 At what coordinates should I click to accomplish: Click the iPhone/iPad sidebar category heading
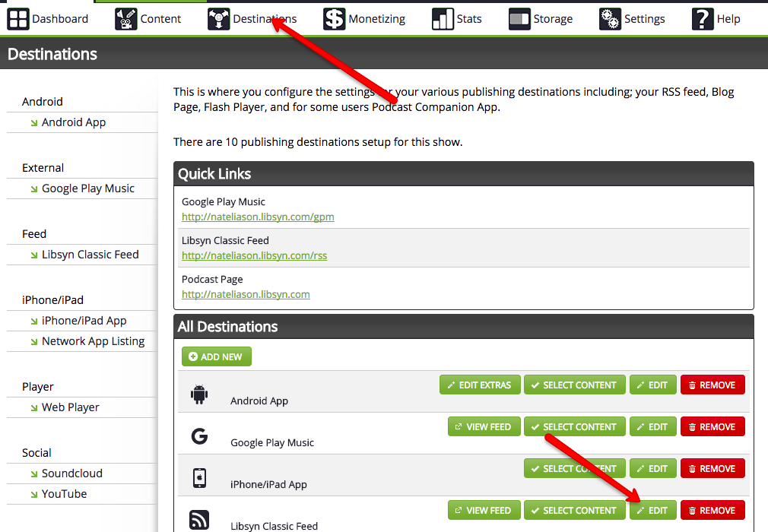click(x=53, y=300)
